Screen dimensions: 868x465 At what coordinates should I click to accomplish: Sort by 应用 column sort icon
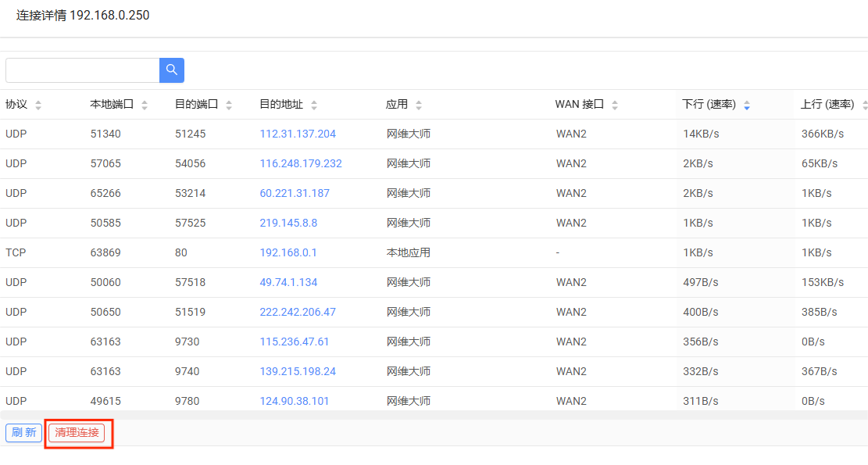(419, 106)
